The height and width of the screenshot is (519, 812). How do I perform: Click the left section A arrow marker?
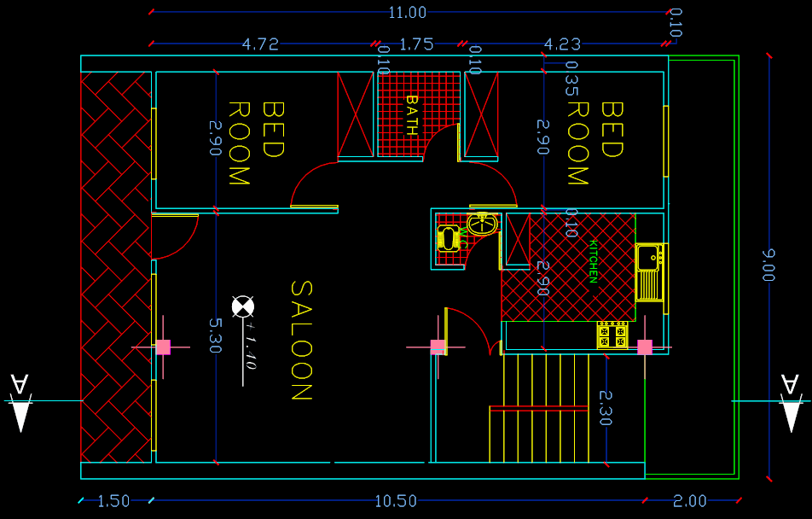click(x=20, y=403)
